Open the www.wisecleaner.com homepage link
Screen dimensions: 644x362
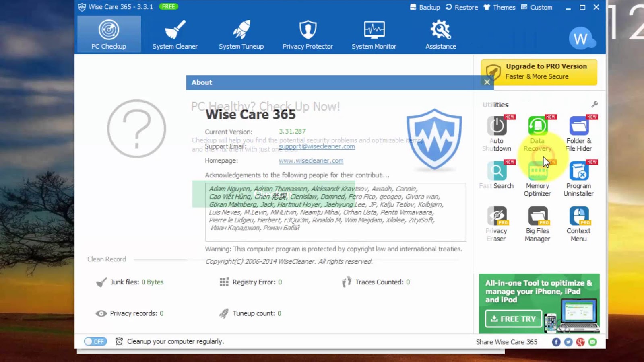point(311,161)
